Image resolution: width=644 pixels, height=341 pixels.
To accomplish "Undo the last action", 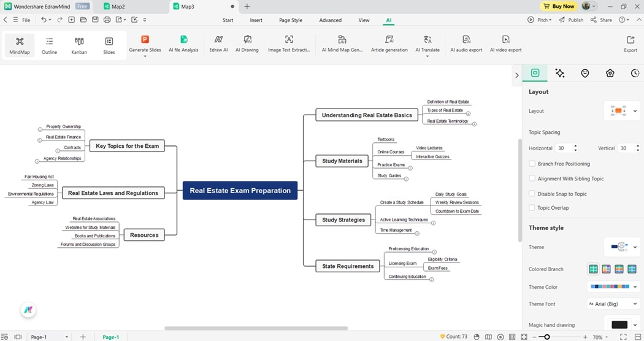I will coord(44,20).
